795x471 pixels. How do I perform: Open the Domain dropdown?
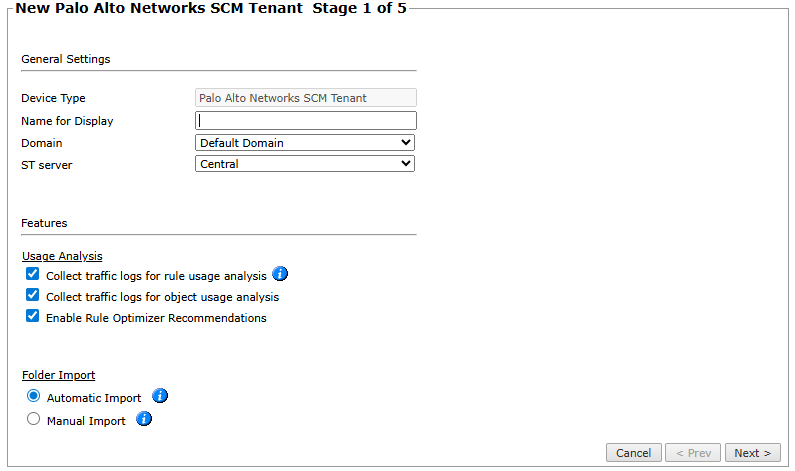pyautogui.click(x=305, y=143)
